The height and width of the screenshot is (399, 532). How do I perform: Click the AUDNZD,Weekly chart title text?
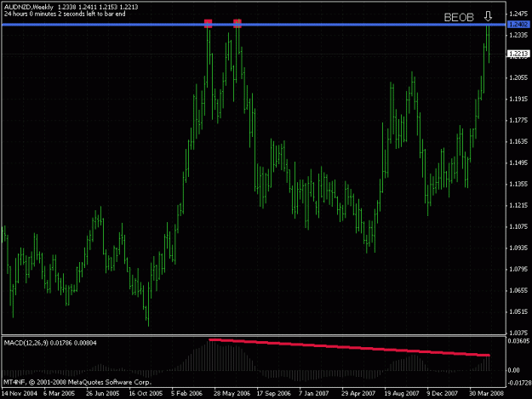click(x=29, y=7)
